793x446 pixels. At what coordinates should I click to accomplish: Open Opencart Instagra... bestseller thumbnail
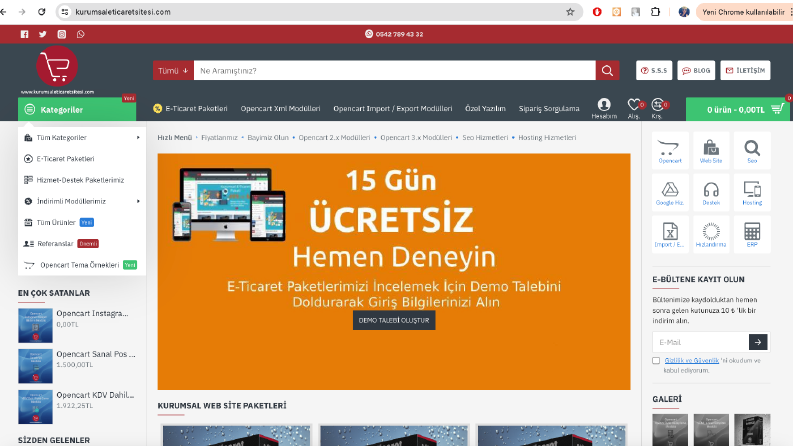tap(35, 326)
